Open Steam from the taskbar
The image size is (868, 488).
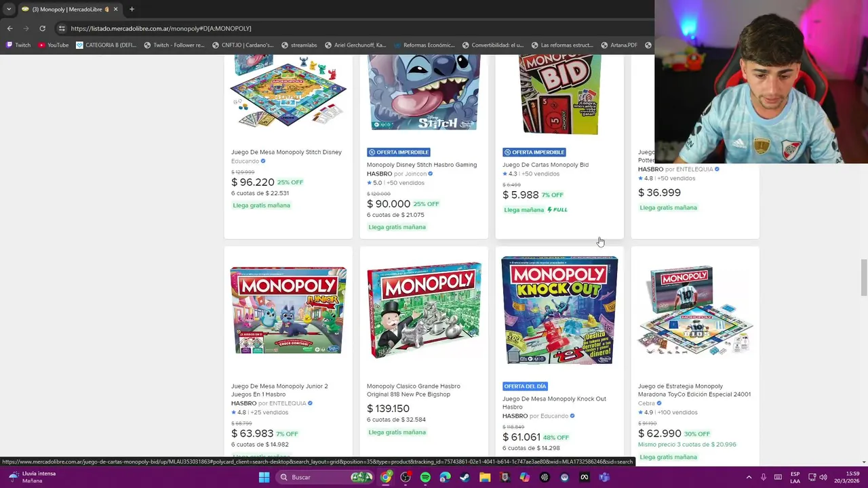[x=465, y=477]
